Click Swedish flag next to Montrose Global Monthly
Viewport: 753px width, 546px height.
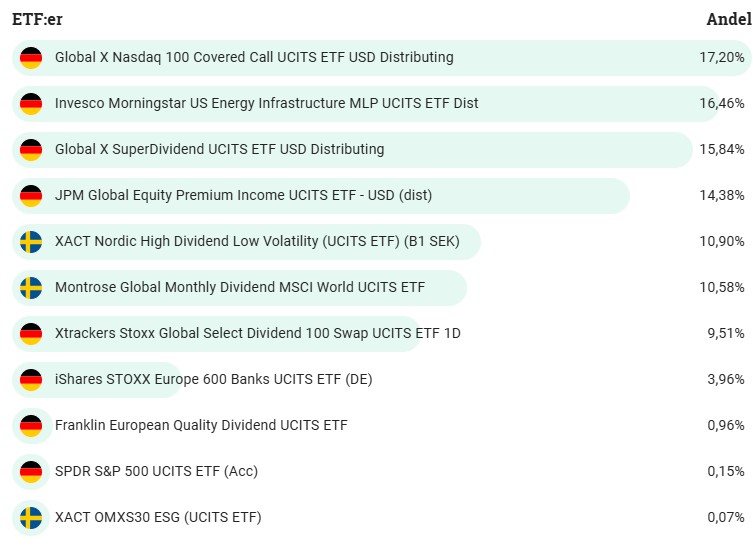[x=31, y=288]
